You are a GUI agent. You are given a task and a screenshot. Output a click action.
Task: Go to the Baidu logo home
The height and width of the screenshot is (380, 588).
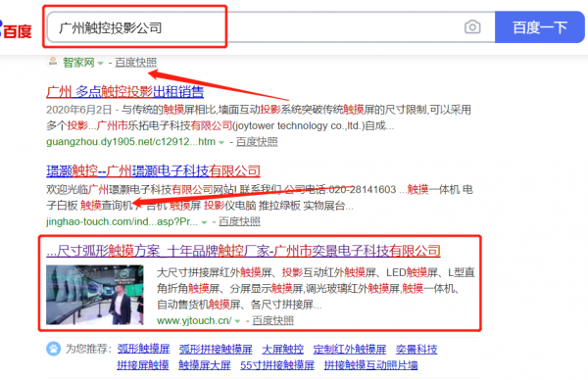click(16, 30)
